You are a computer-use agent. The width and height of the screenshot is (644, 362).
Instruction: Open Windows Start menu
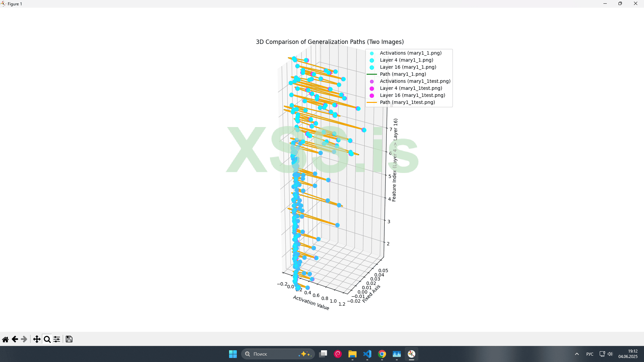233,354
